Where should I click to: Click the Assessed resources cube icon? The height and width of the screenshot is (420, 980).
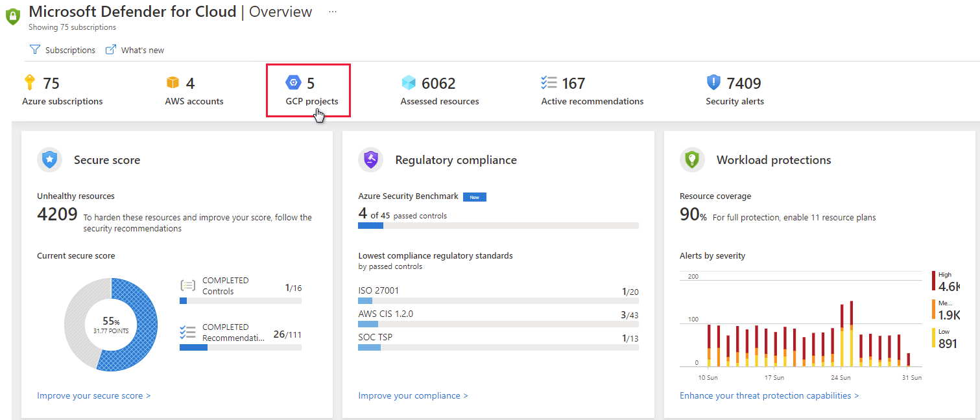409,82
